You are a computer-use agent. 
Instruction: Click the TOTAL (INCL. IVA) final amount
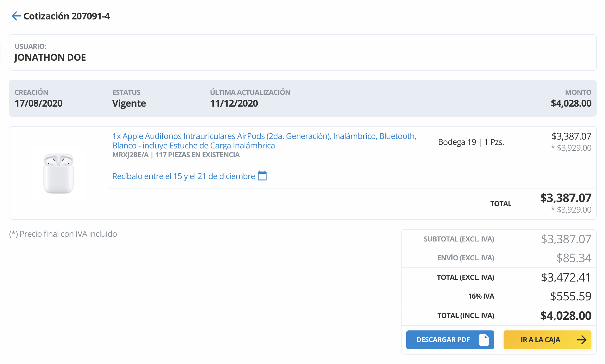pos(565,316)
